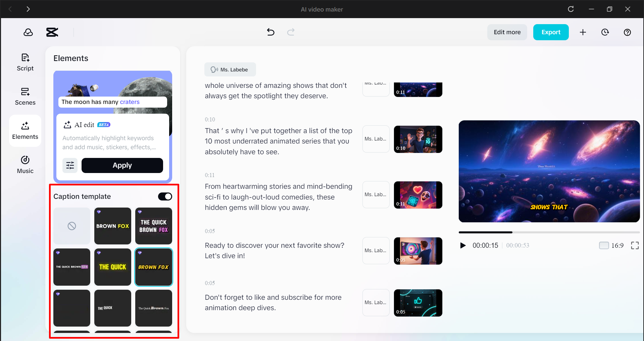The image size is (644, 341).
Task: Open the help question mark icon
Action: [x=627, y=32]
